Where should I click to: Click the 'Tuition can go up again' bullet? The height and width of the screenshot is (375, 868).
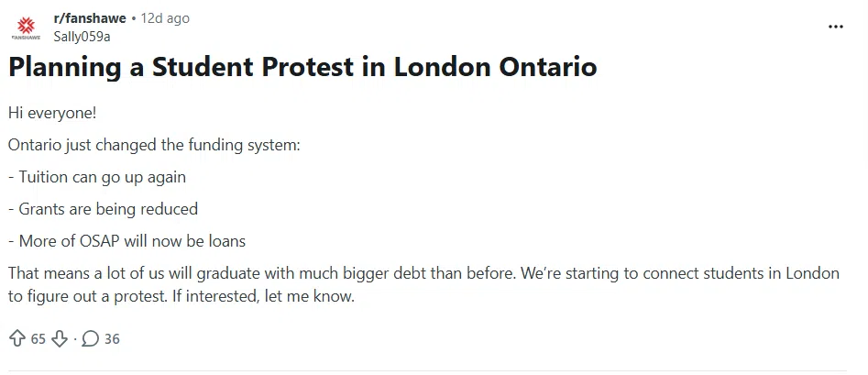click(x=103, y=177)
